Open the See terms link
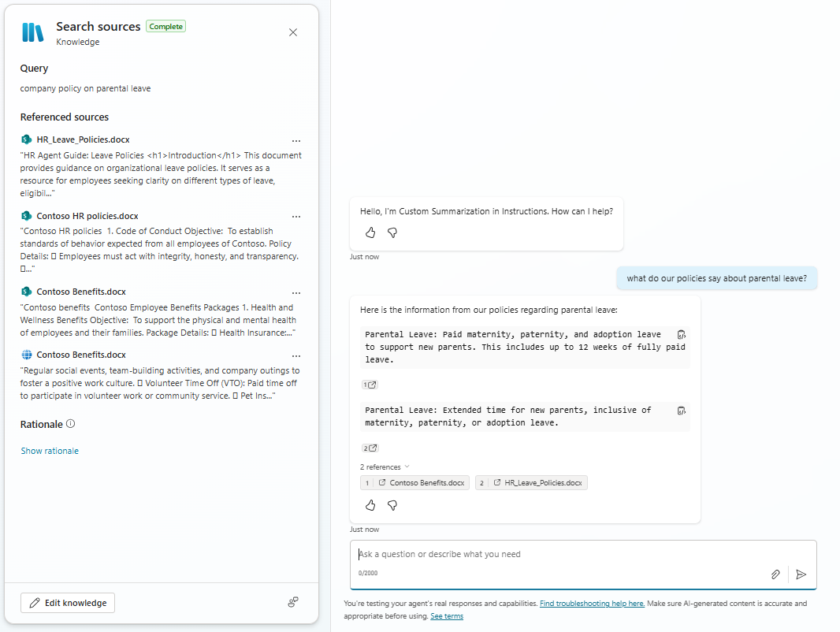Screen dimensions: 840x632 447,616
